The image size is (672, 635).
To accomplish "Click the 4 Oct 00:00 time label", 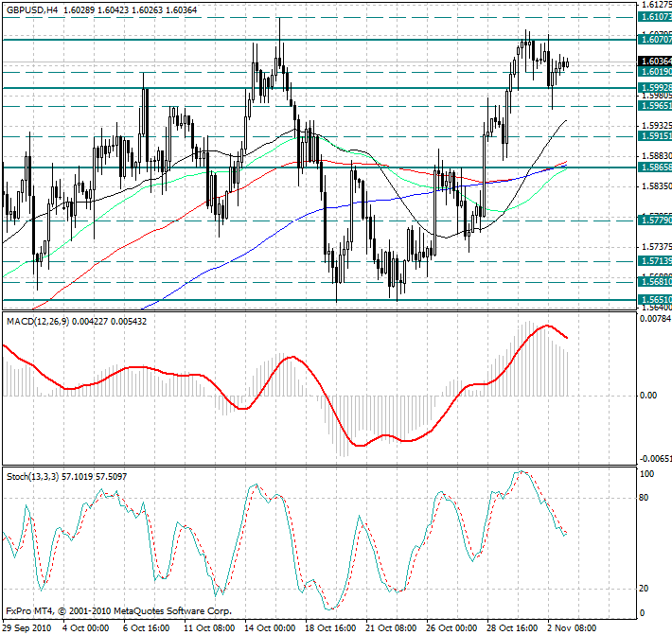I will pos(86,628).
